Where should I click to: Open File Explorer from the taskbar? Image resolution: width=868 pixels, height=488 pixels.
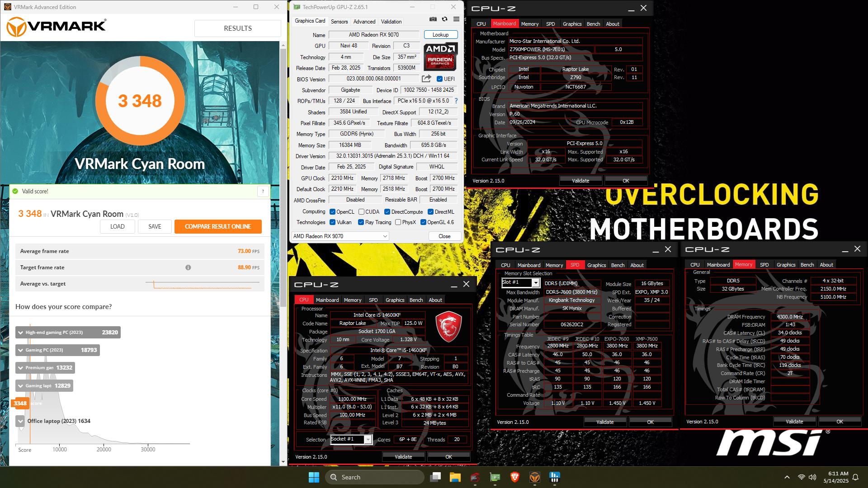click(x=455, y=477)
